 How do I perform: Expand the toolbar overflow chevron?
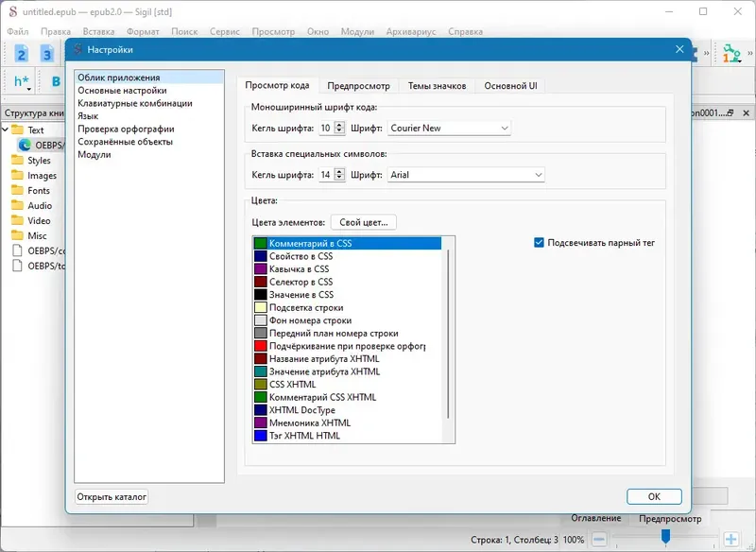(706, 53)
